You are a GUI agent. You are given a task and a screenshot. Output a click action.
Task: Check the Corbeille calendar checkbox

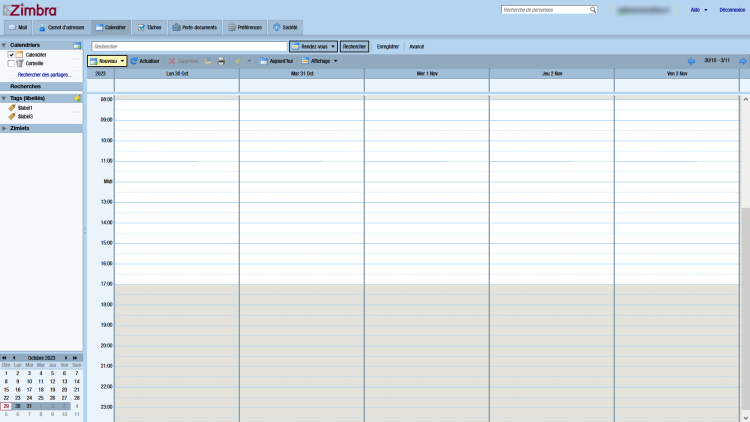[11, 63]
